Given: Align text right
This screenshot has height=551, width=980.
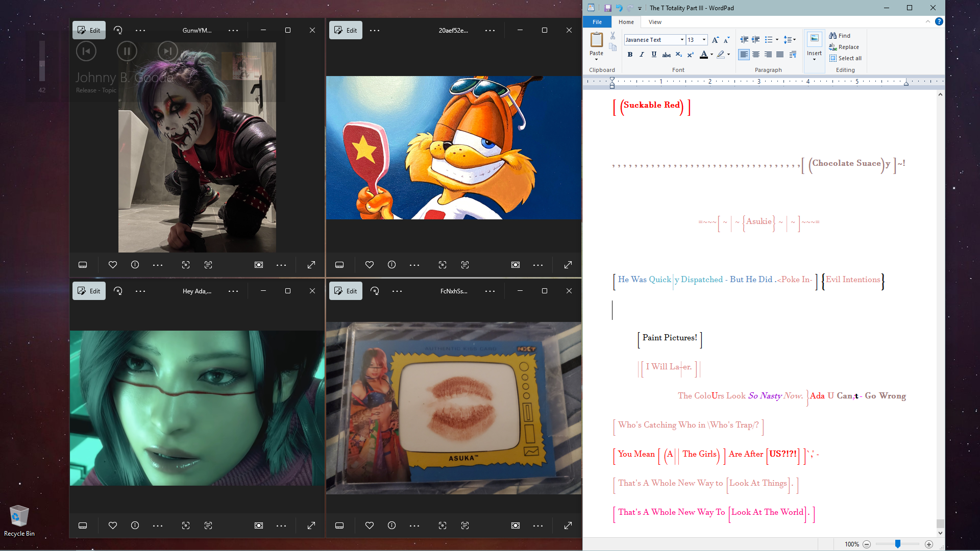Looking at the screenshot, I should tap(768, 55).
